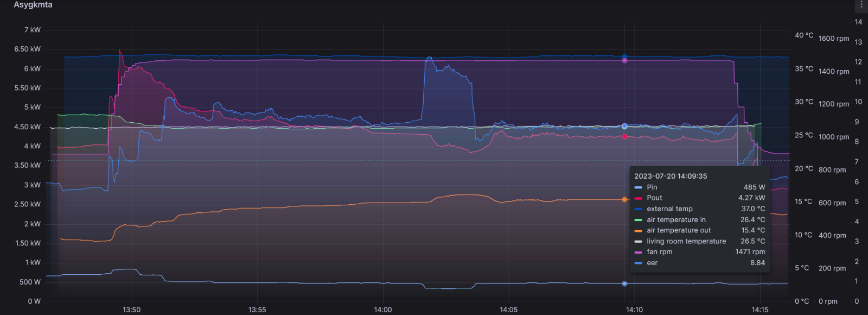Click the 1471 rpm value in tooltip
The width and height of the screenshot is (868, 315).
(x=750, y=252)
